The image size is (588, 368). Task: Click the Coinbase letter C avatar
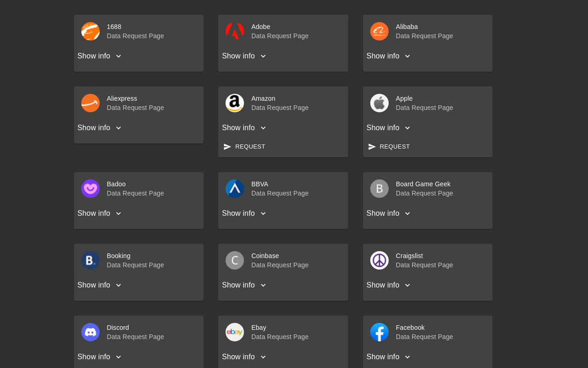(x=235, y=260)
